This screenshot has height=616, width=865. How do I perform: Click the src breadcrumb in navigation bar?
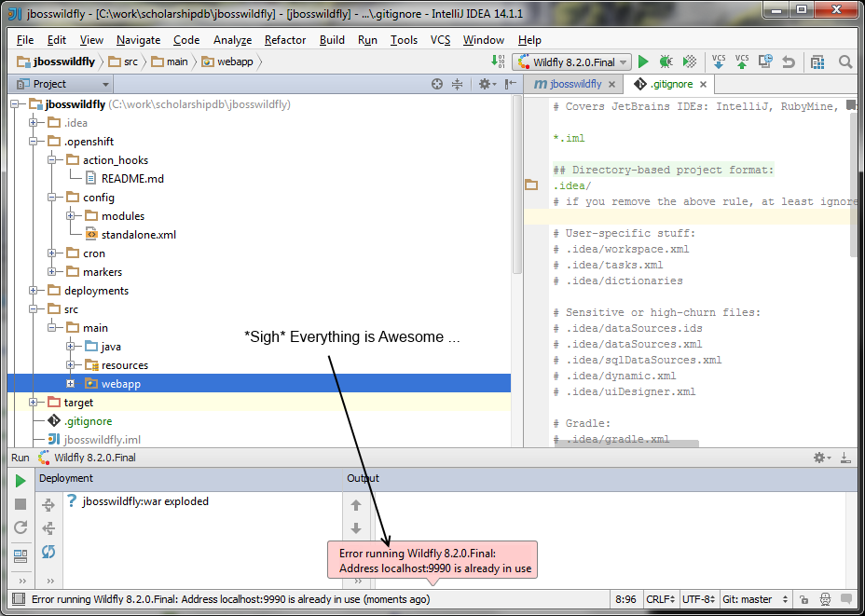coord(124,62)
